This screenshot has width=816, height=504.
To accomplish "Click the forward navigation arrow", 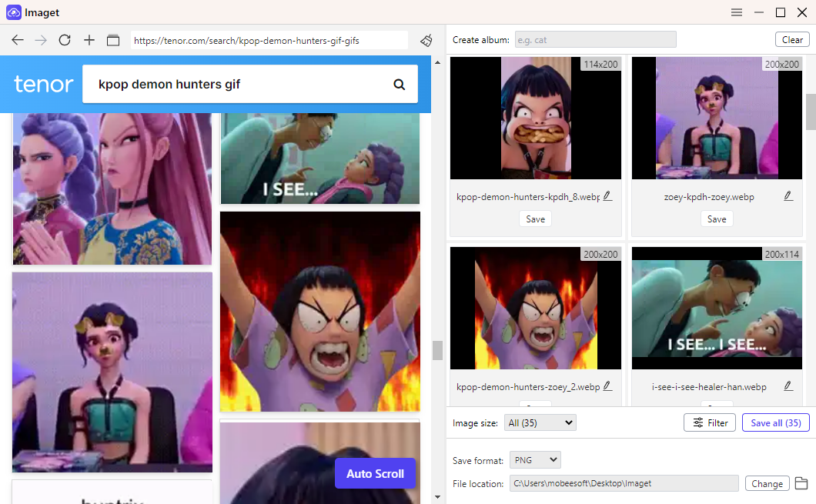I will pyautogui.click(x=40, y=40).
